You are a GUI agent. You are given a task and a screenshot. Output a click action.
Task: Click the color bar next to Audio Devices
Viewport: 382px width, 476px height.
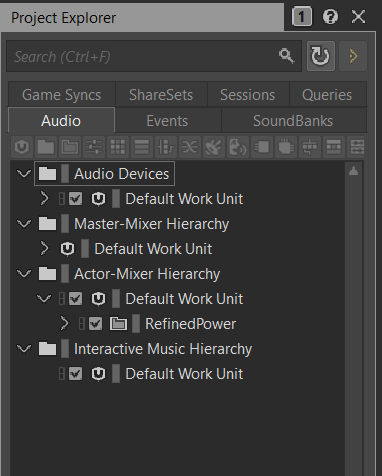tap(65, 173)
